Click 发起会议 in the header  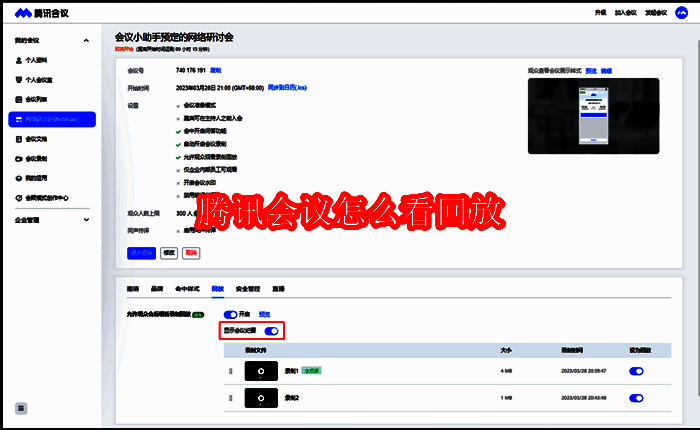[x=656, y=13]
